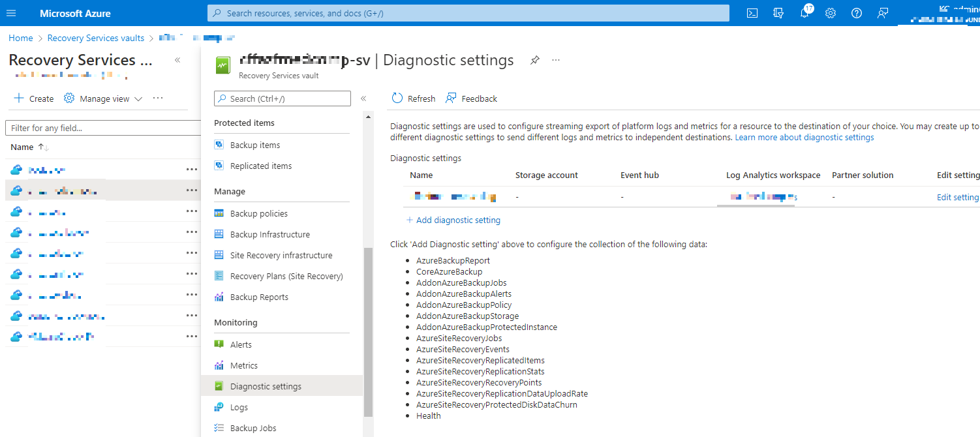Open the Manage view dropdown
Screen dimensions: 980x437
click(x=103, y=98)
